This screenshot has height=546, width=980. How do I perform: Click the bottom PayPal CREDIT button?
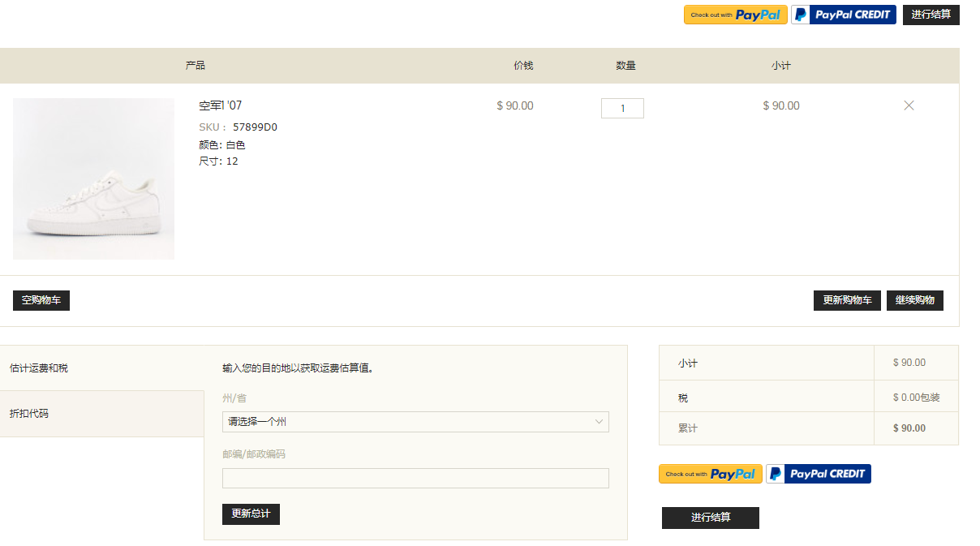coord(819,474)
